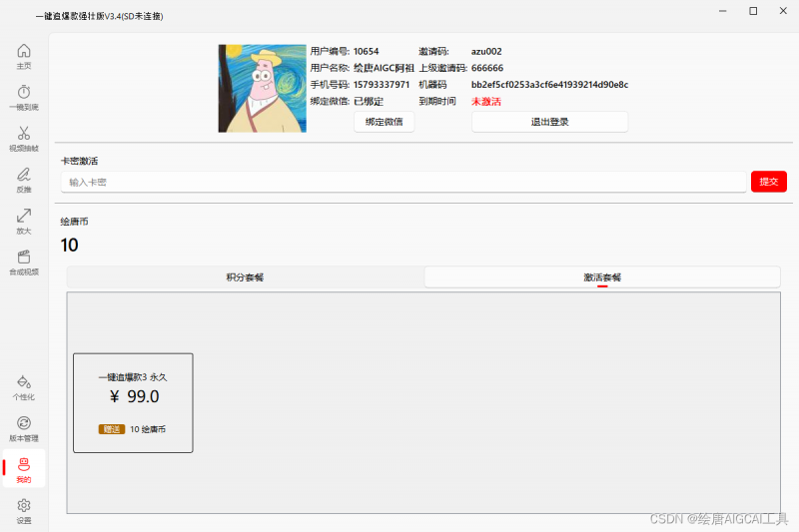The height and width of the screenshot is (532, 799).
Task: Close the application window
Action: click(783, 11)
